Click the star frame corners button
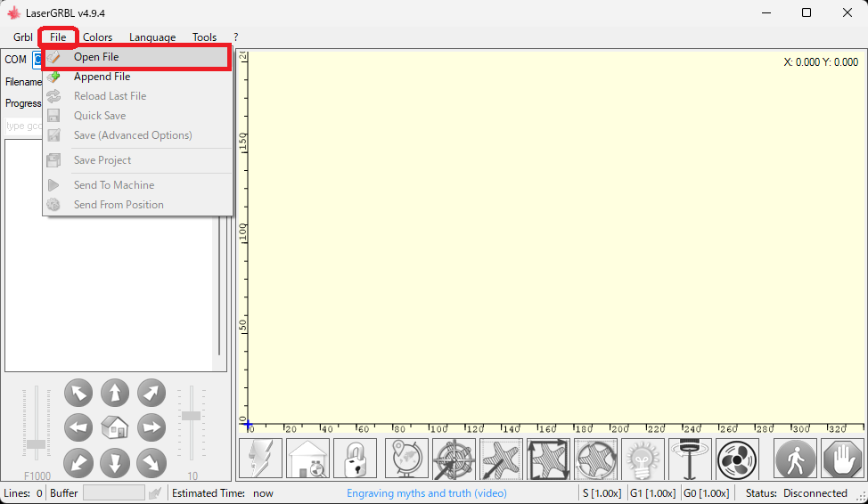Image resolution: width=868 pixels, height=504 pixels. 549,458
